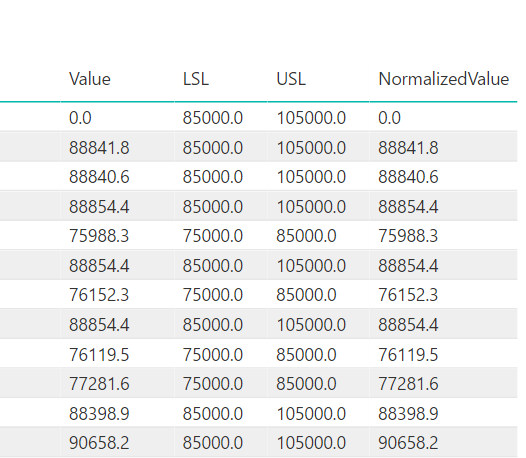Click 88841.8 in the Value column
Image resolution: width=526 pixels, height=458 pixels.
click(99, 148)
